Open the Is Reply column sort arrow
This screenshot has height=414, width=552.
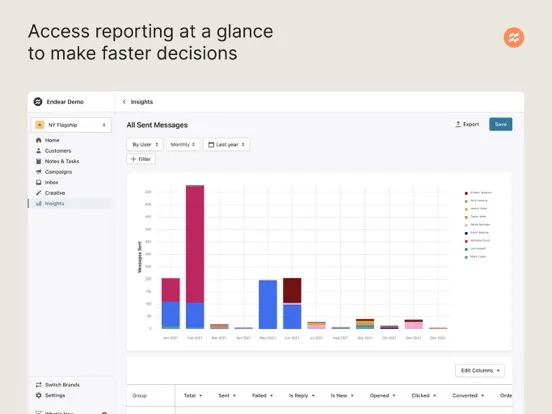click(x=313, y=396)
